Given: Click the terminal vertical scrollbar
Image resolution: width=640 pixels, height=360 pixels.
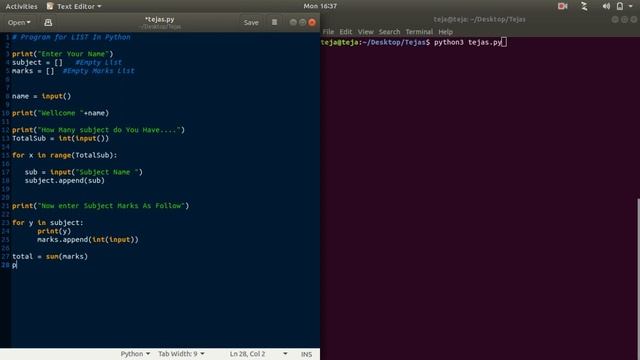Looking at the screenshot, I should [x=638, y=278].
